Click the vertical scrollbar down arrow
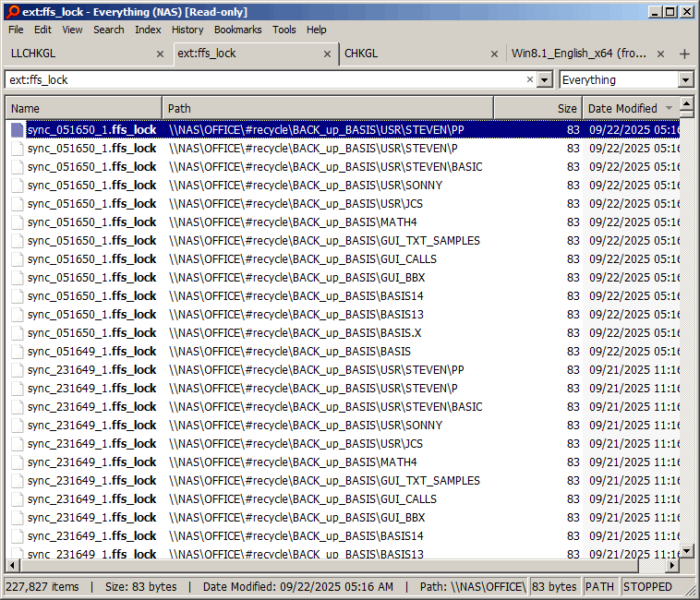Viewport: 700px width, 600px height. 686,550
